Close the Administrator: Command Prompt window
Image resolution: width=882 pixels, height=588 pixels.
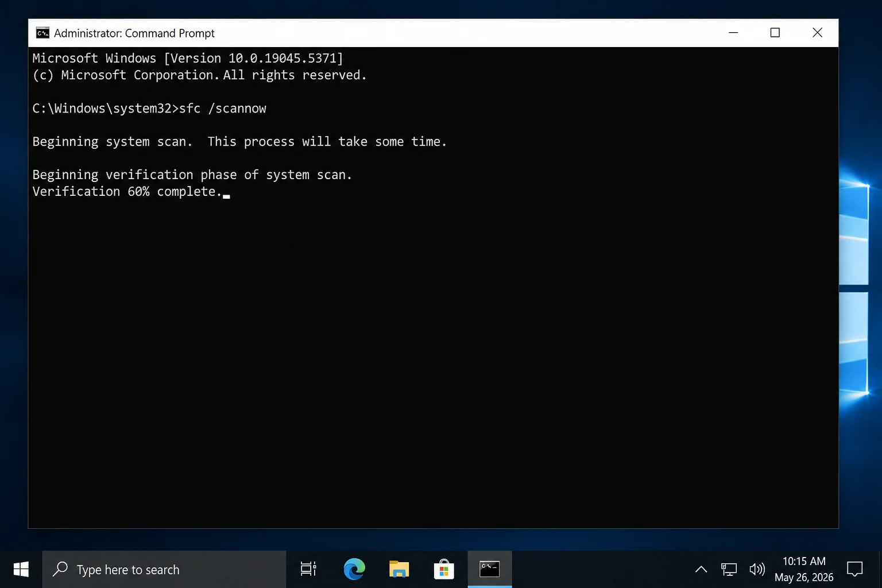pos(817,33)
